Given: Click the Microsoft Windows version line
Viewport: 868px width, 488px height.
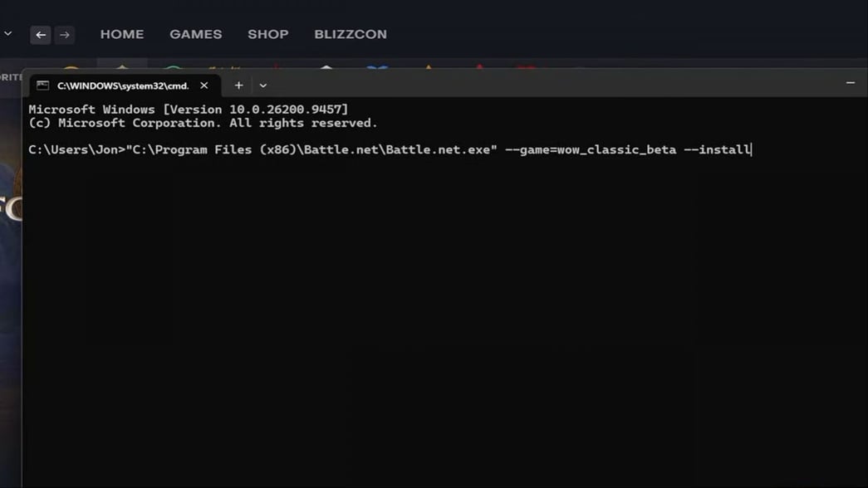Looking at the screenshot, I should [189, 110].
